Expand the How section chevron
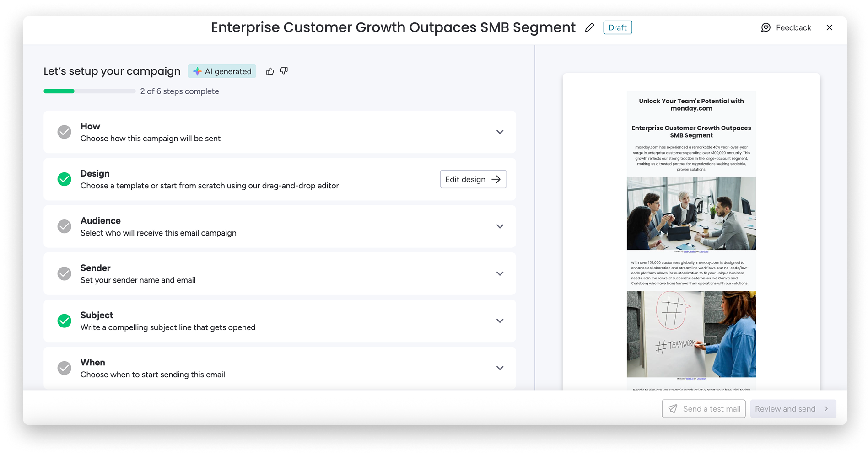The width and height of the screenshot is (868, 455). click(x=500, y=132)
